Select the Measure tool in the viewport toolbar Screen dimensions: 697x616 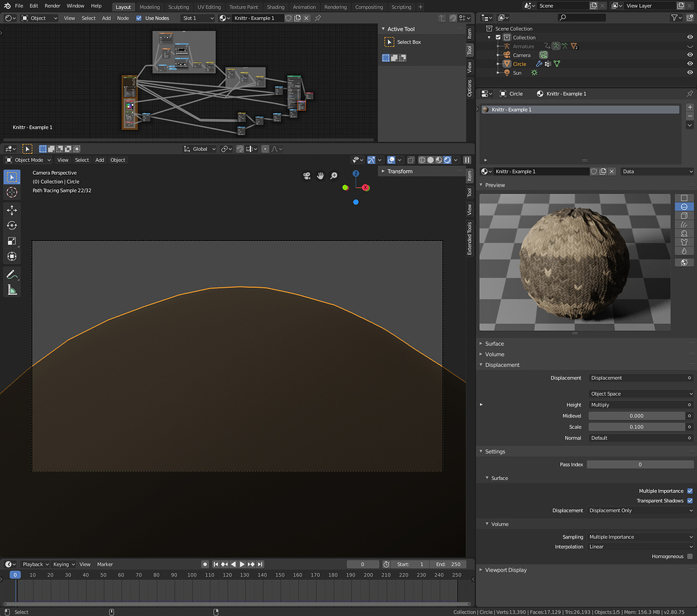[x=12, y=290]
